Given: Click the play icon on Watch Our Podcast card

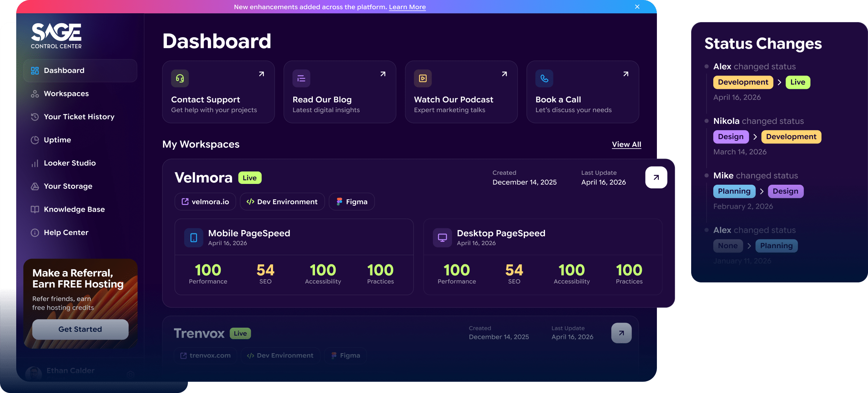Looking at the screenshot, I should 423,78.
